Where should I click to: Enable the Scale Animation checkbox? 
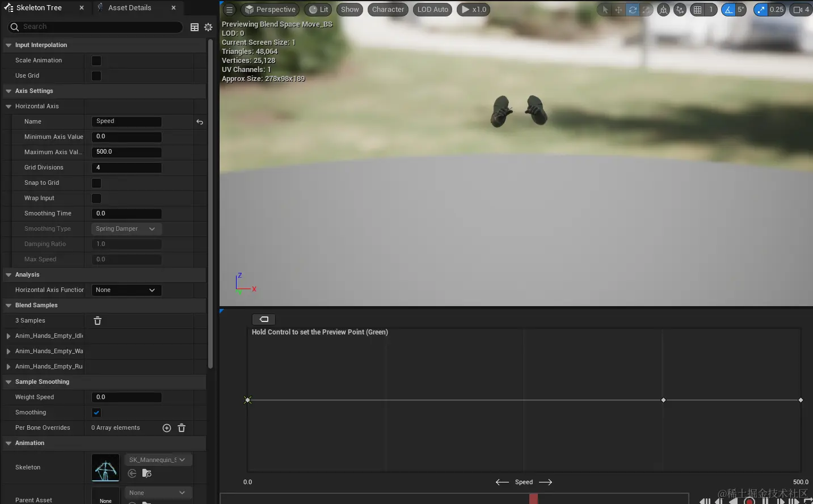coord(96,61)
